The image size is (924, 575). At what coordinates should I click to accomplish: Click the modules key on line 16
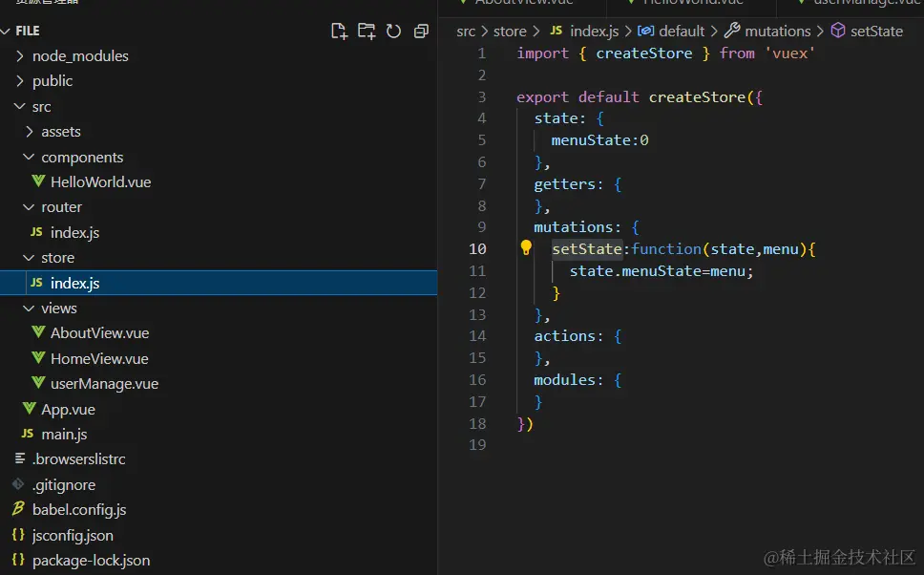tap(564, 380)
